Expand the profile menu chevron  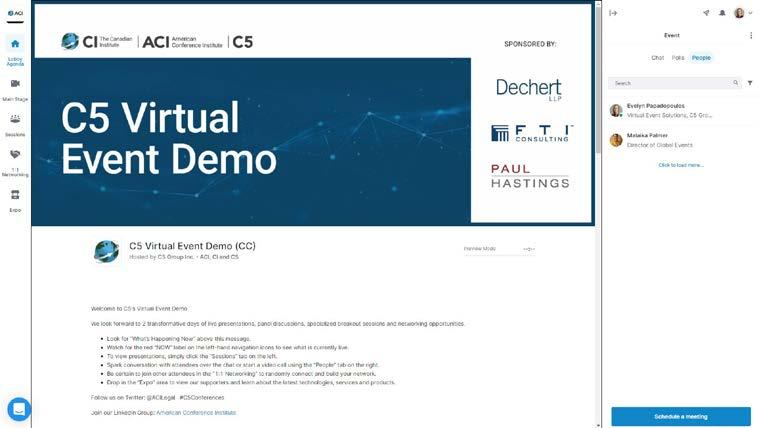[750, 13]
